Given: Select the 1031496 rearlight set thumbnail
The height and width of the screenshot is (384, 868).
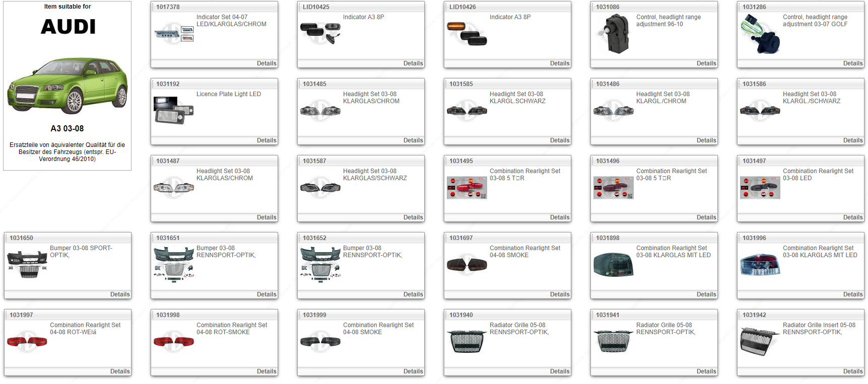Looking at the screenshot, I should pyautogui.click(x=614, y=188).
